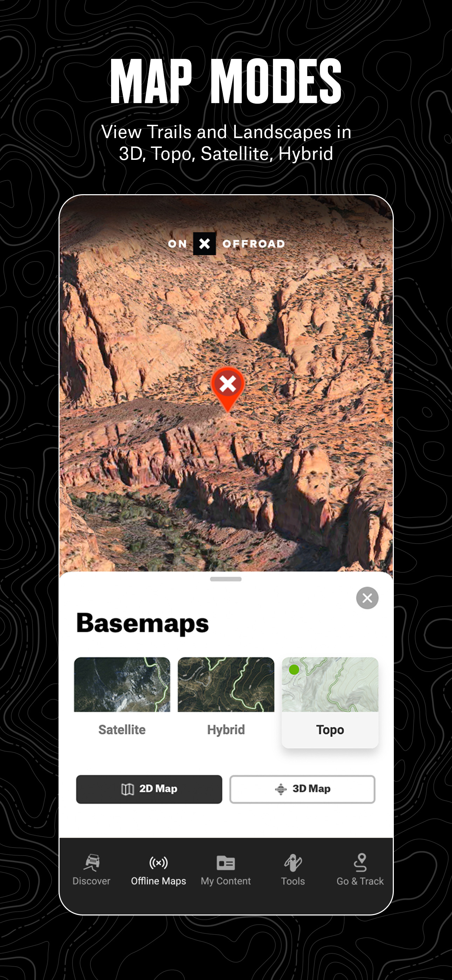Screen dimensions: 452x980
Task: Close the Basemaps panel
Action: click(x=367, y=598)
